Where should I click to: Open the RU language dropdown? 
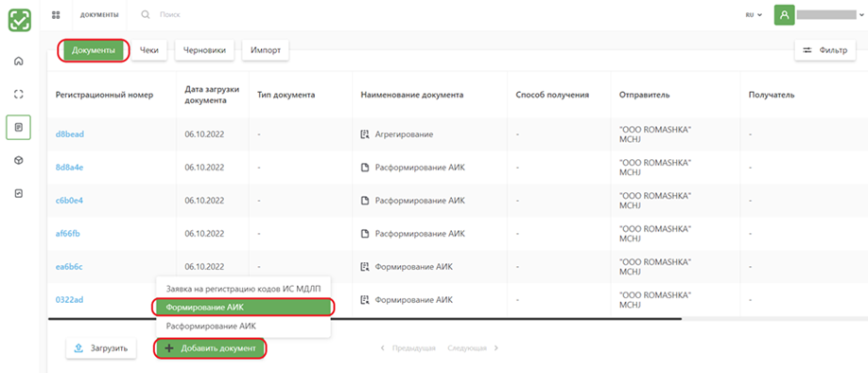point(754,15)
